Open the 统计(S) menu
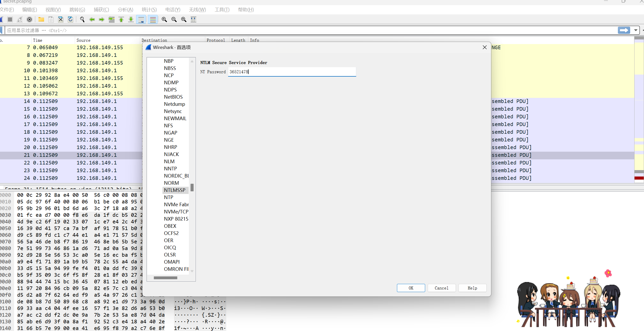 (149, 10)
